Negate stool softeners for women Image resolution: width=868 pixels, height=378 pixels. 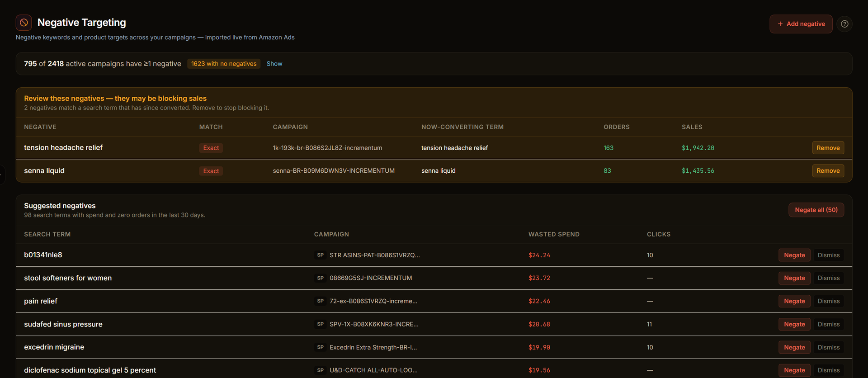[x=794, y=278]
